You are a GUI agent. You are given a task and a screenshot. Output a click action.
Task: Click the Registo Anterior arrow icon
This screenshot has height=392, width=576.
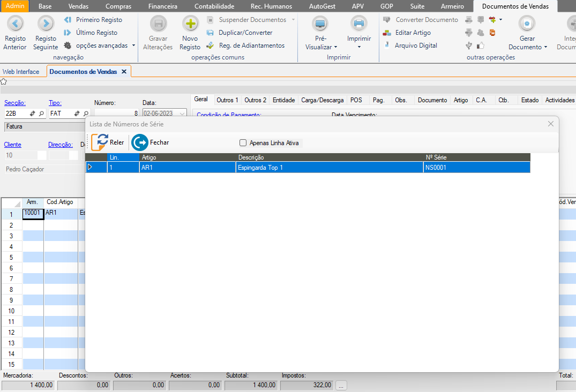[15, 24]
